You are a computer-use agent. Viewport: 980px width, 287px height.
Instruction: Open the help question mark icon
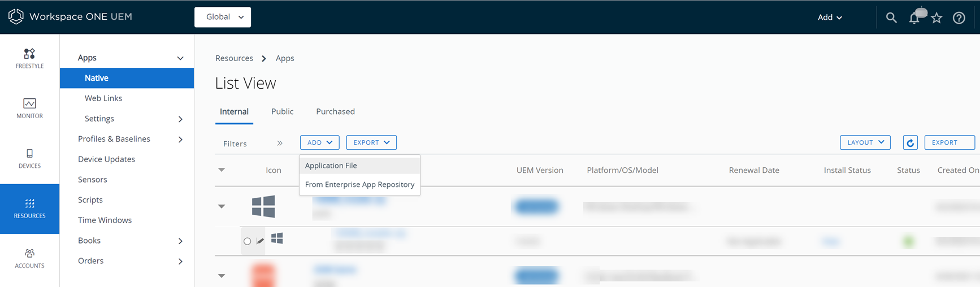pos(959,18)
